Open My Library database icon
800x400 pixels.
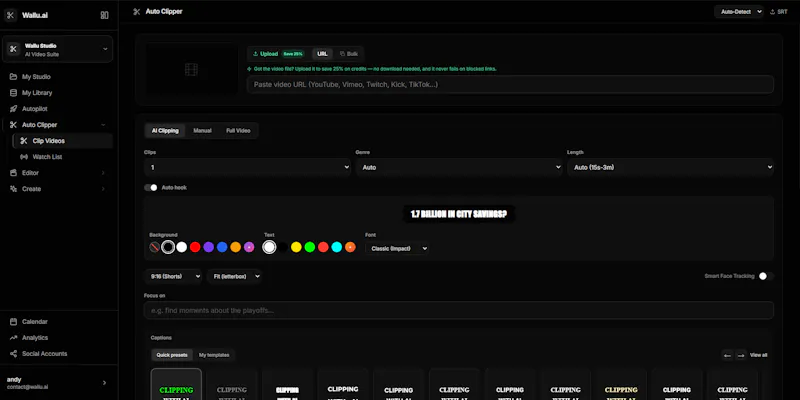(x=13, y=93)
